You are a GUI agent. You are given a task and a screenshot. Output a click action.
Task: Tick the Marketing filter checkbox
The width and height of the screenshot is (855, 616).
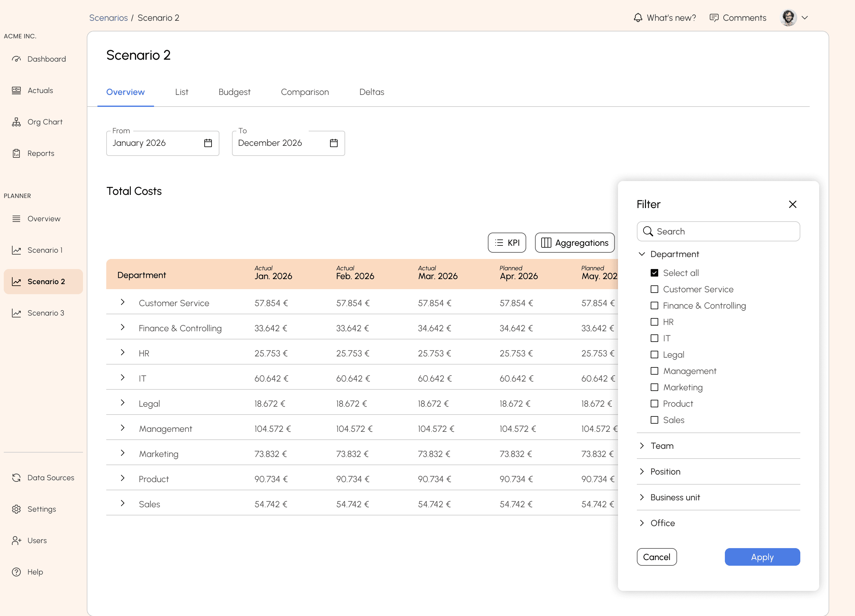(x=654, y=388)
